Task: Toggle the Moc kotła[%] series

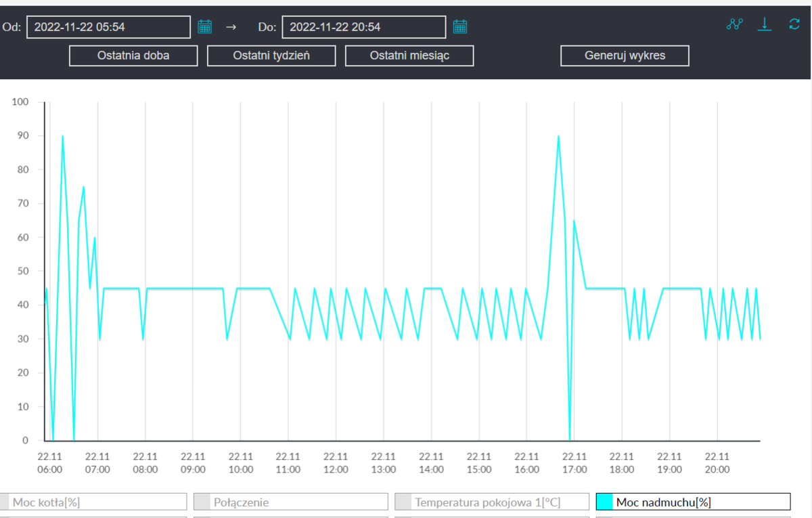Action: pos(93,502)
